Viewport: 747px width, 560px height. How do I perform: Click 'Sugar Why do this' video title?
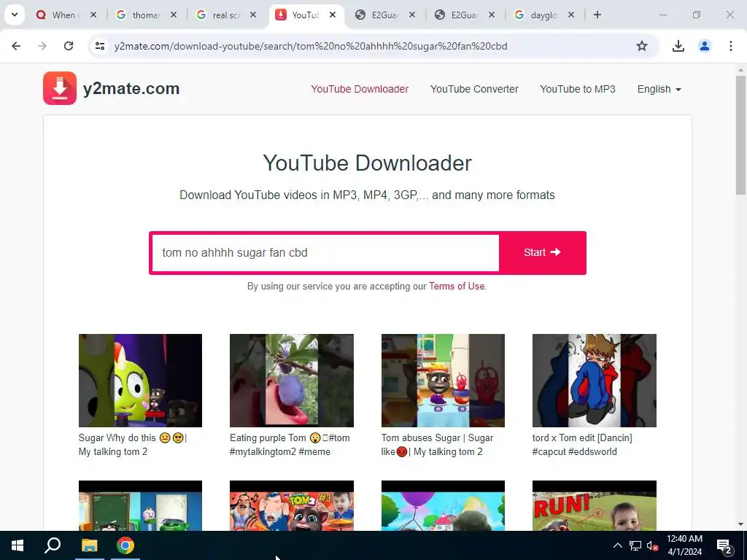133,445
